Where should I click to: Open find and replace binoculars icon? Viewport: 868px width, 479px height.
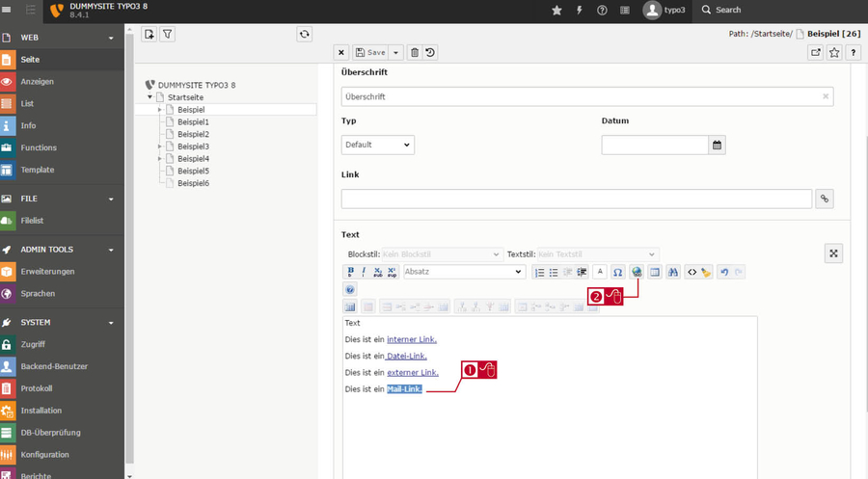(672, 272)
